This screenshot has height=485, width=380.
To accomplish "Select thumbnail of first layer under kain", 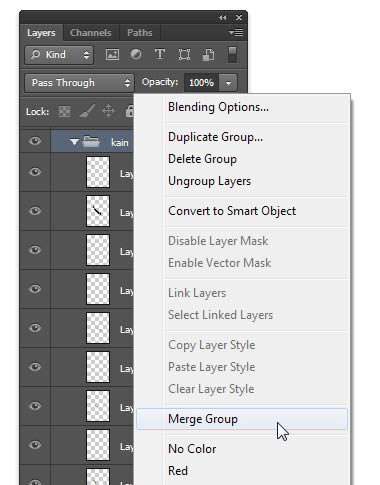I will [x=98, y=172].
